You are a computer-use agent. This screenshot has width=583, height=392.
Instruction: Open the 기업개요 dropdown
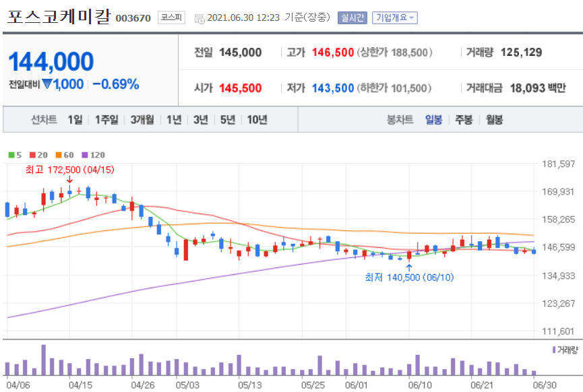point(394,18)
